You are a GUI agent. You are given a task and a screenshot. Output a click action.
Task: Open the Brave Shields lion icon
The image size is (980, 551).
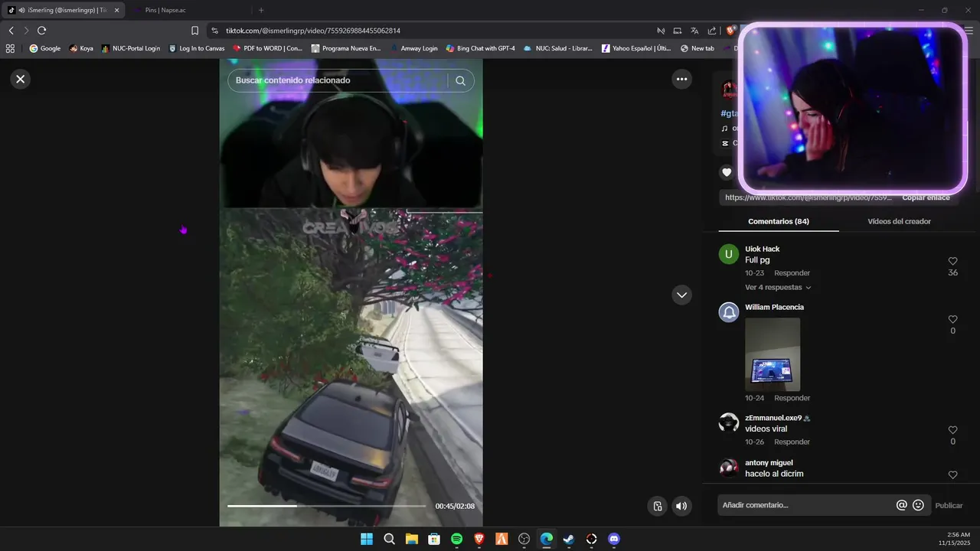pyautogui.click(x=730, y=31)
